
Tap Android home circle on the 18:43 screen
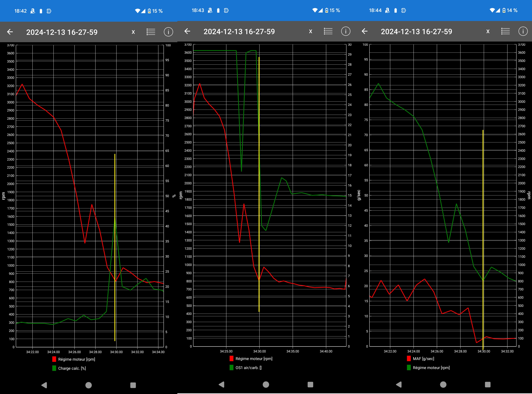pos(266,384)
